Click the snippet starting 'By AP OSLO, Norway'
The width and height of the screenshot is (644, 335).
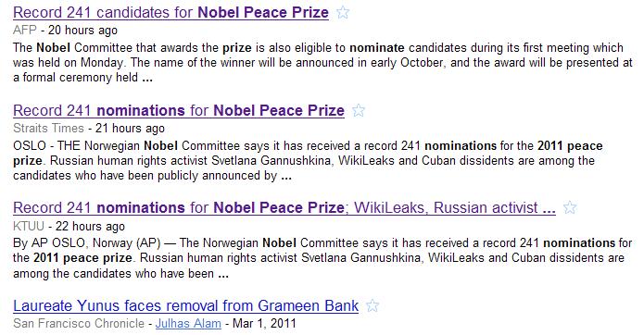pos(322,258)
